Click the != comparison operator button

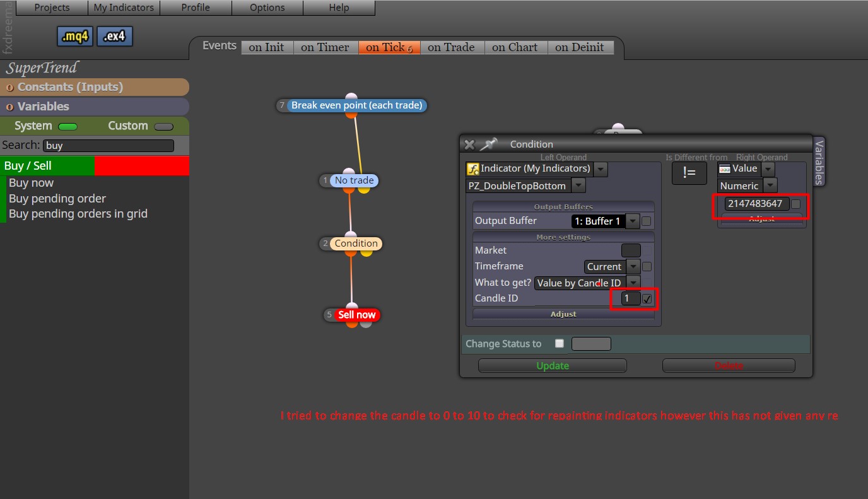tap(689, 173)
